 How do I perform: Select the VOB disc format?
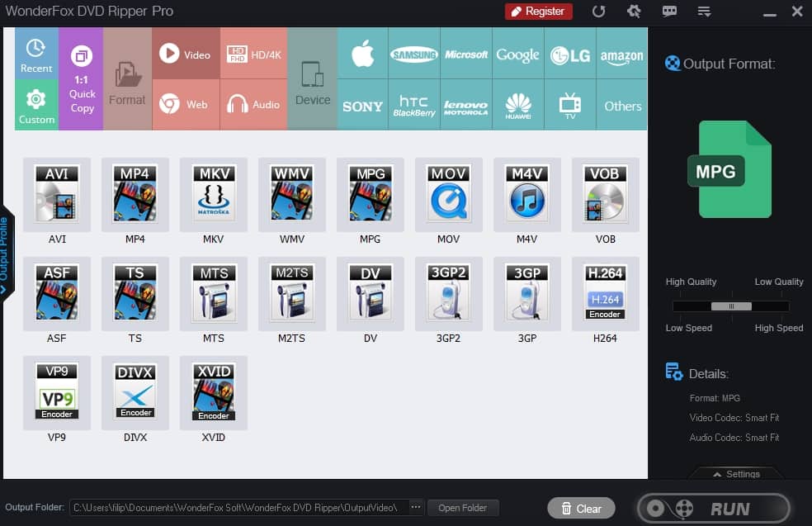click(606, 194)
